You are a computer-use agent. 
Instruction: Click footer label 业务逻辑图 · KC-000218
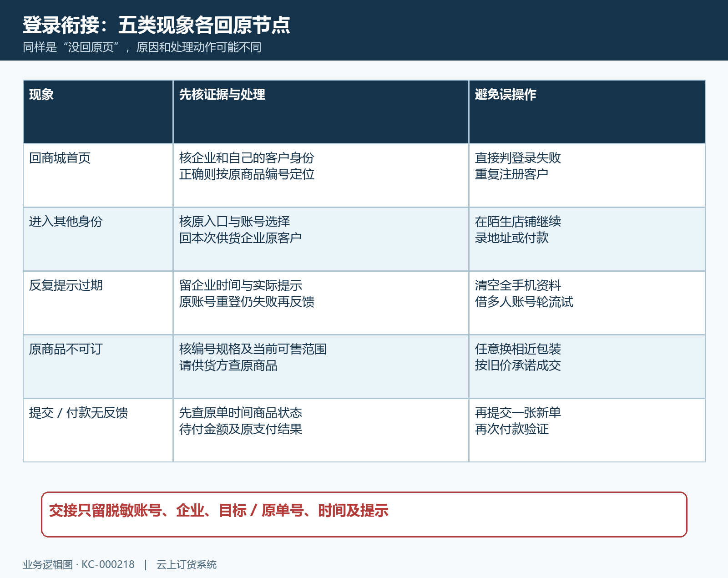(x=79, y=565)
